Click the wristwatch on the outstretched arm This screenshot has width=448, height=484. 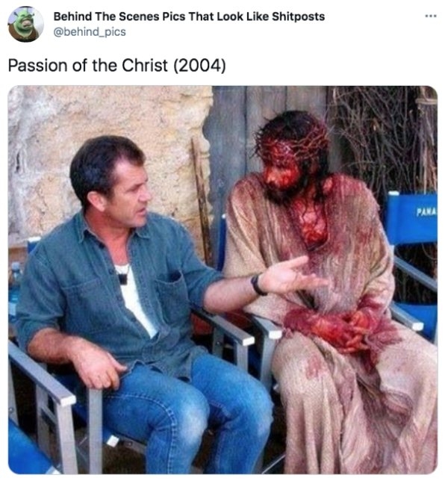258,285
